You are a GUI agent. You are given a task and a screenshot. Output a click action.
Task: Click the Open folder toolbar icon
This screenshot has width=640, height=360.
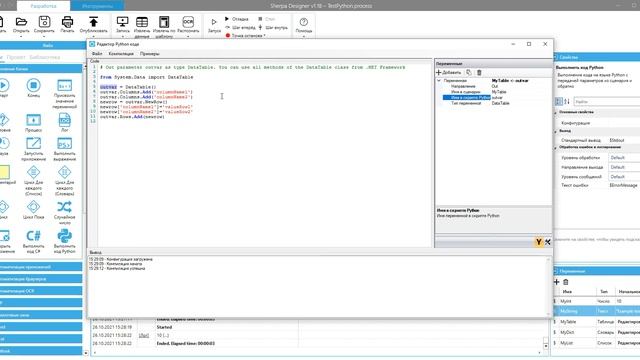21,22
